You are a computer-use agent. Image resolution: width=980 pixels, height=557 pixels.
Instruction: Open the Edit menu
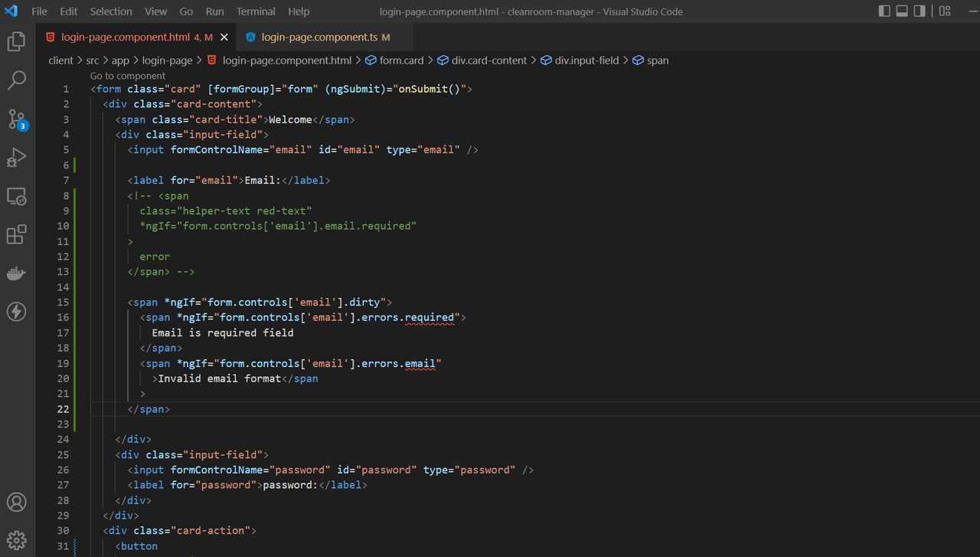69,11
